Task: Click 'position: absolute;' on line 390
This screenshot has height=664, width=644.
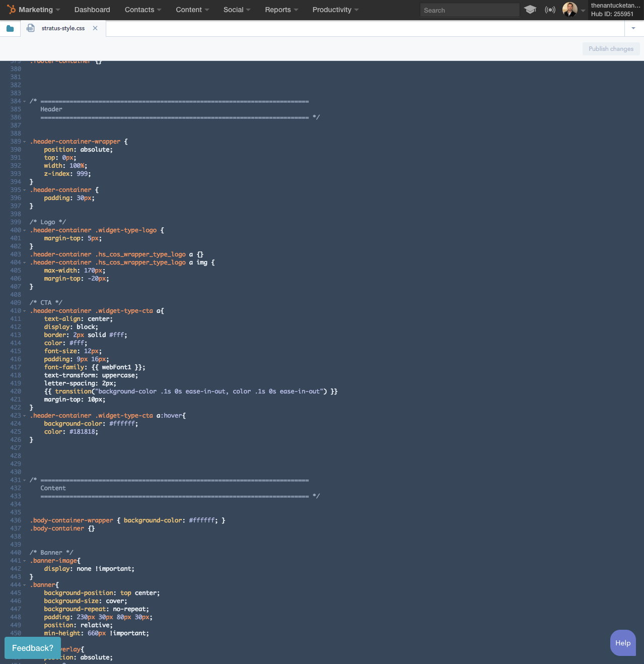Action: point(78,150)
